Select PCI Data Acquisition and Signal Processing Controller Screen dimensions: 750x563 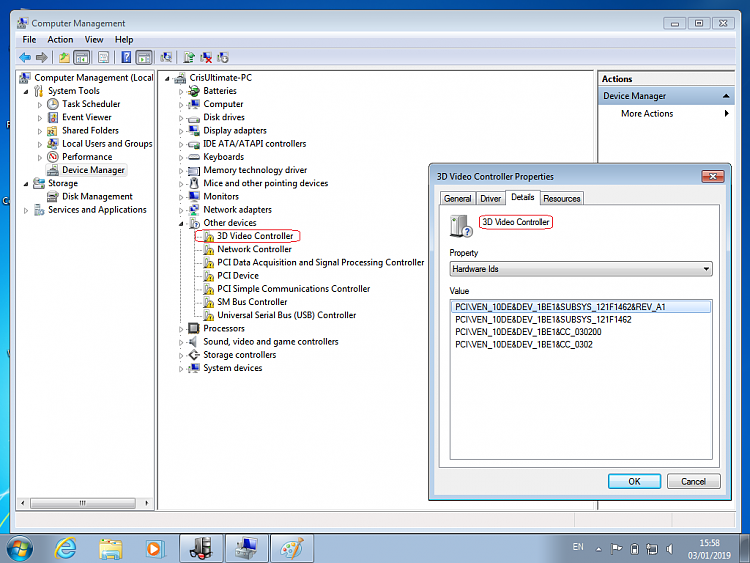pos(320,263)
